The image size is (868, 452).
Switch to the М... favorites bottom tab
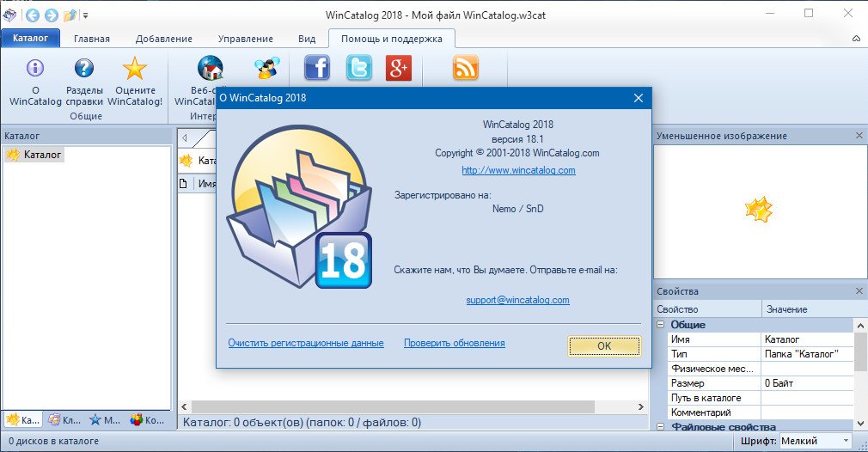[105, 420]
